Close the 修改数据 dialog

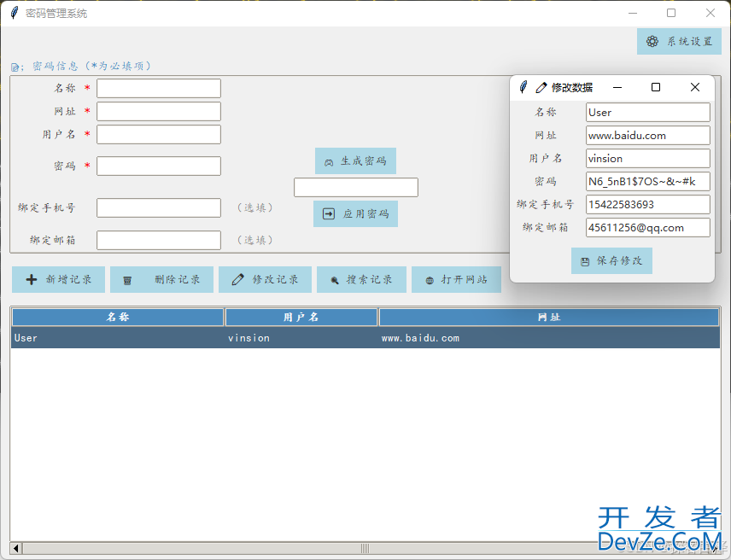tap(694, 87)
